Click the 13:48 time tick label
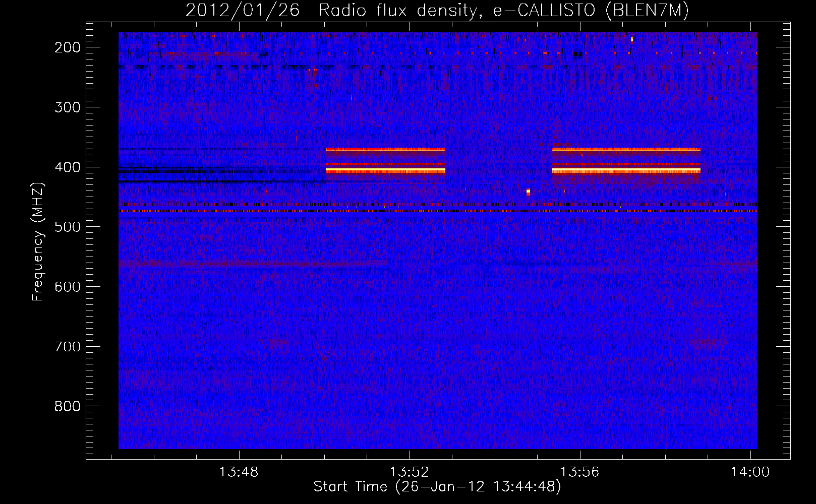 pyautogui.click(x=239, y=472)
